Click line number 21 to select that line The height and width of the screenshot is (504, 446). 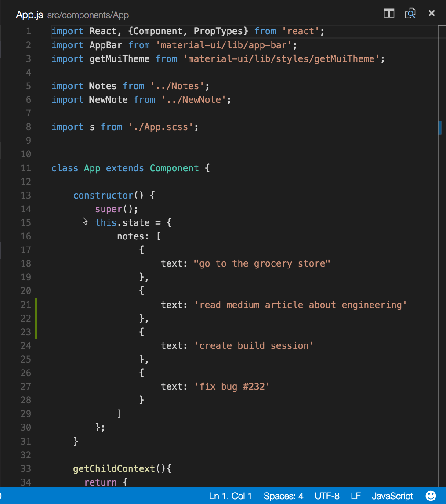coord(26,305)
